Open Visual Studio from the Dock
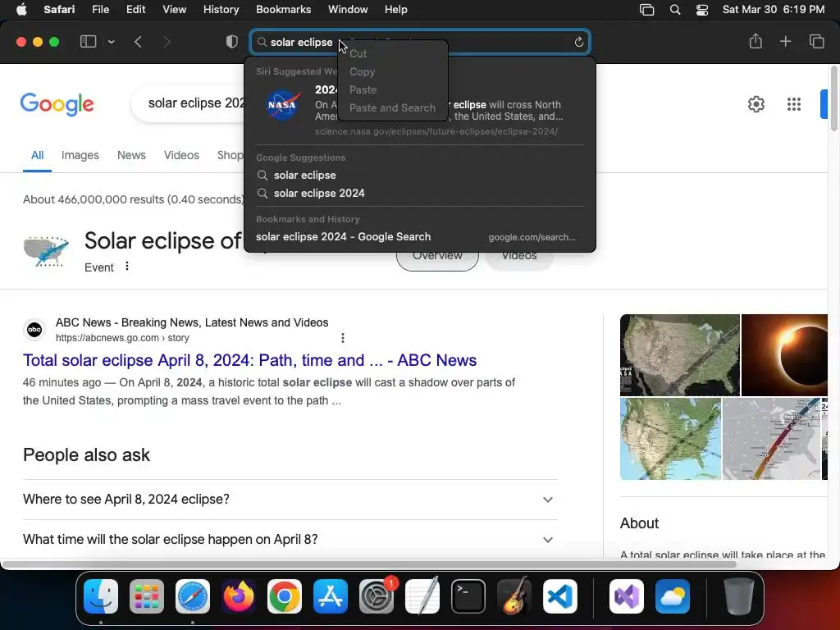The height and width of the screenshot is (630, 840). click(x=626, y=596)
